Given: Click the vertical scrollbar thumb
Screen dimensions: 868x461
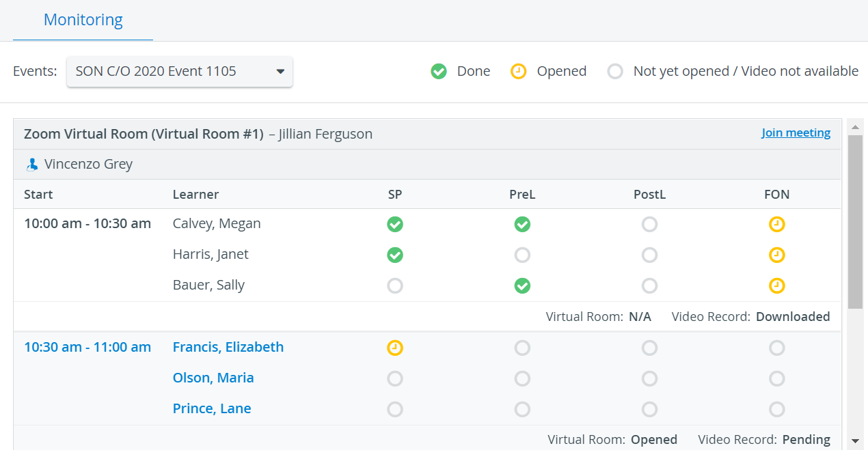Looking at the screenshot, I should click(x=855, y=222).
